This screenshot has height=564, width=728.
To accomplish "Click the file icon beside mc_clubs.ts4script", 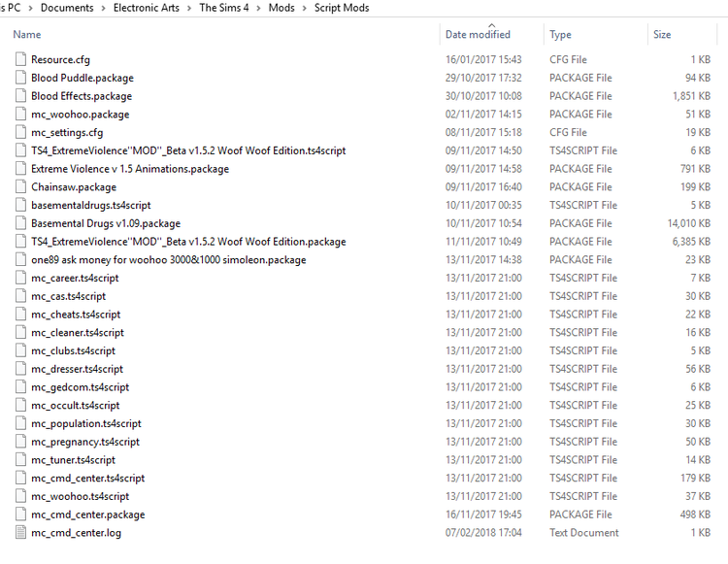I will [20, 350].
